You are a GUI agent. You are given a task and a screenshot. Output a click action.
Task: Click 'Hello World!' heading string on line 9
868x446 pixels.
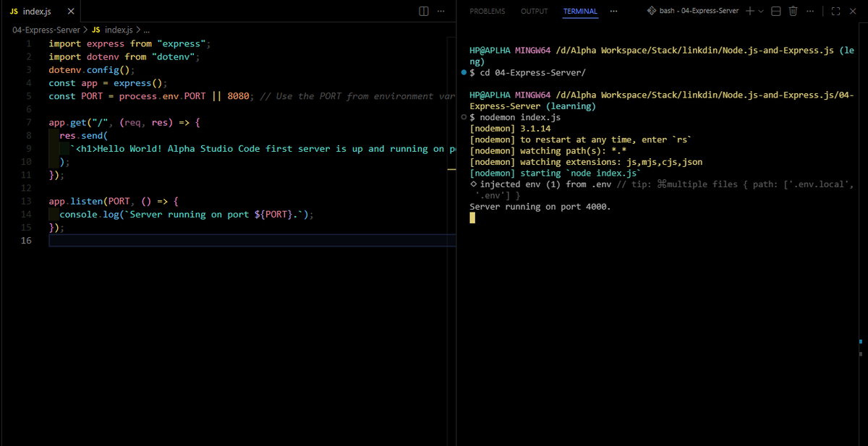(x=129, y=149)
